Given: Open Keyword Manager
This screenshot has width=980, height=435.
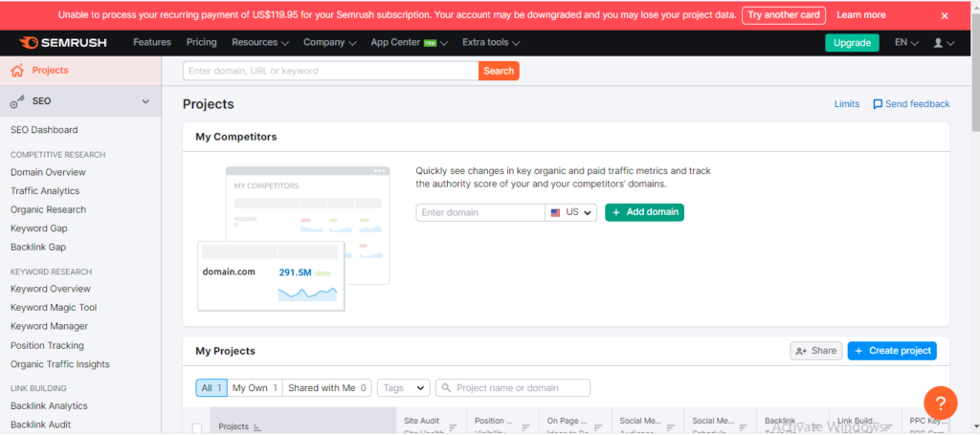Looking at the screenshot, I should (x=50, y=326).
